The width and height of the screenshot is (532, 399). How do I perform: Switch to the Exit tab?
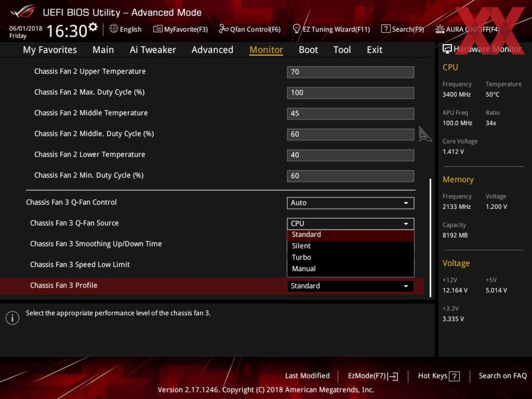(374, 50)
